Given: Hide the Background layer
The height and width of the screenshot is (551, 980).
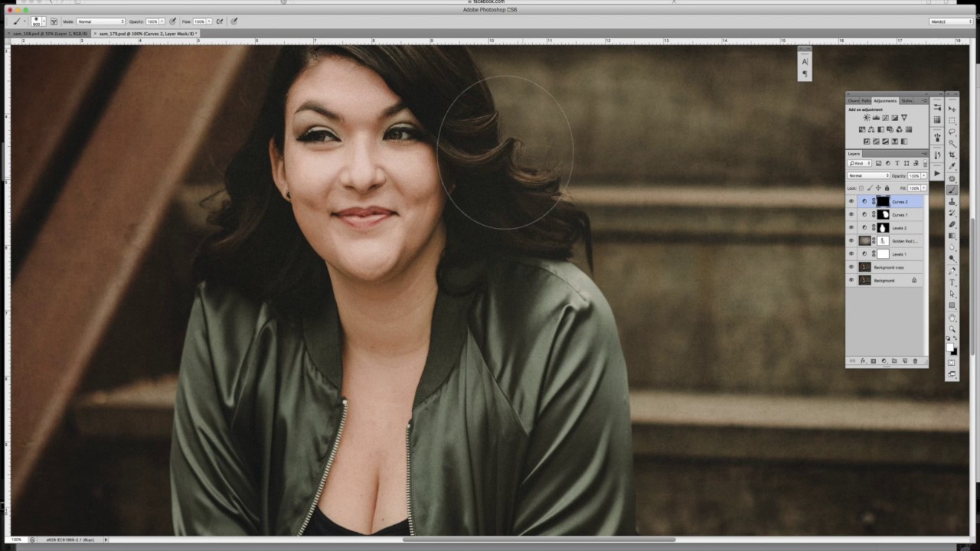Looking at the screenshot, I should coord(851,280).
